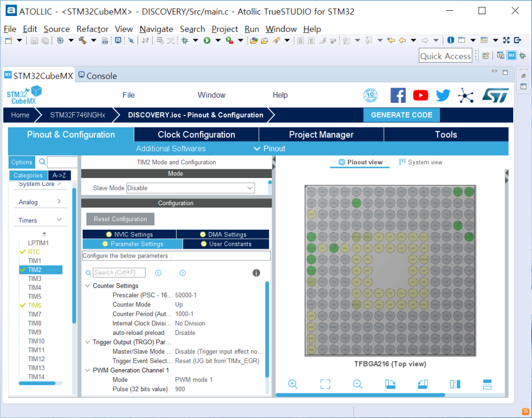This screenshot has width=532, height=418.
Task: Click the pinout horizontal scrollbar
Action: [360, 395]
